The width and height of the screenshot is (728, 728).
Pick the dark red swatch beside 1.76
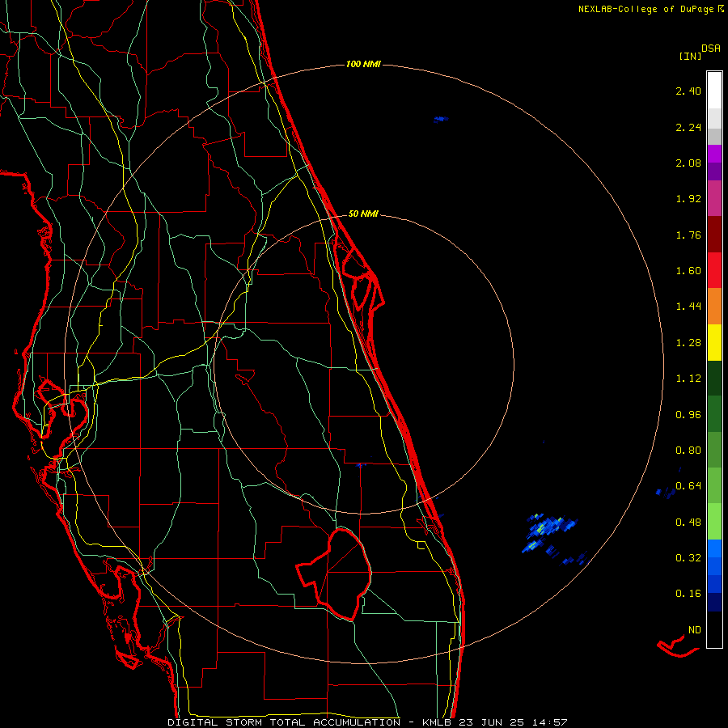pos(714,235)
